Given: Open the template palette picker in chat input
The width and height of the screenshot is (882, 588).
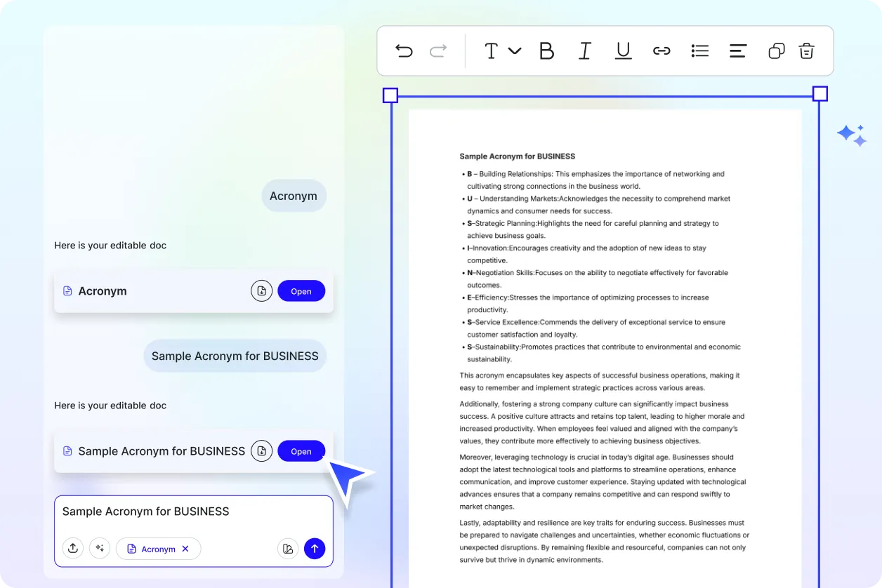Looking at the screenshot, I should (288, 548).
